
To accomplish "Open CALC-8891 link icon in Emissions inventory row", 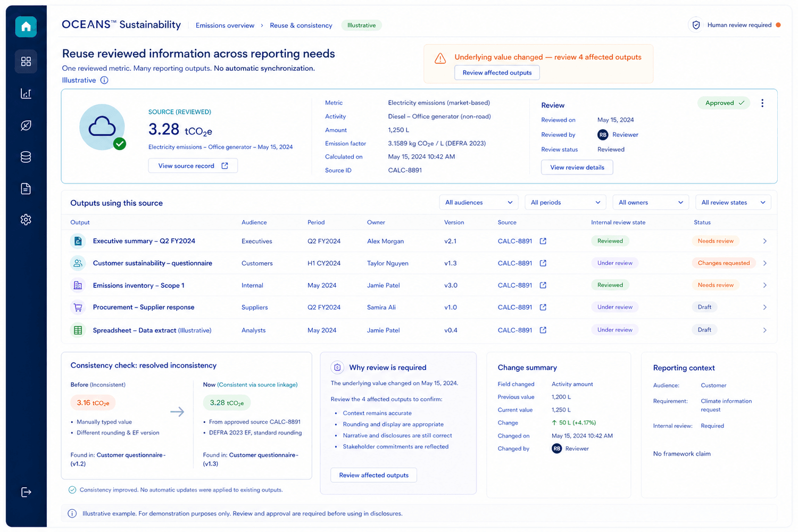I will (x=543, y=285).
